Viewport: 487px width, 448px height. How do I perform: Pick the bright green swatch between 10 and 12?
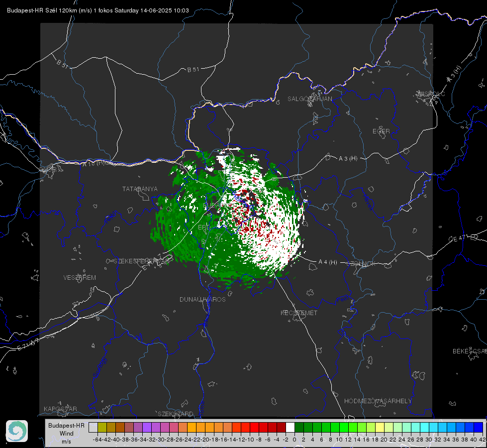[x=344, y=427]
